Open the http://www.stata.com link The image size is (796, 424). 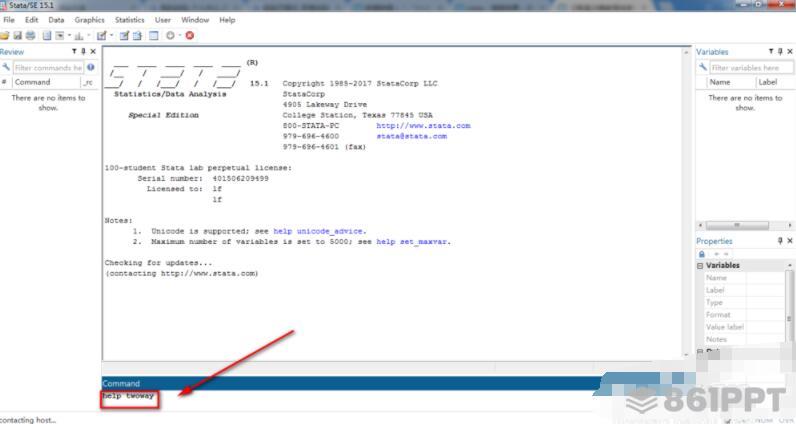(x=423, y=125)
